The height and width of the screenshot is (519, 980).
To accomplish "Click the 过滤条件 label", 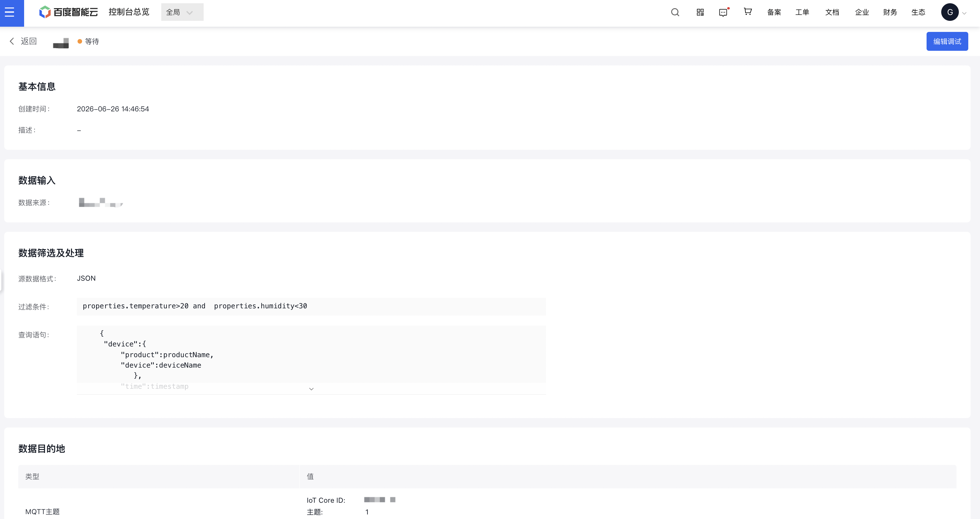I will (x=34, y=307).
